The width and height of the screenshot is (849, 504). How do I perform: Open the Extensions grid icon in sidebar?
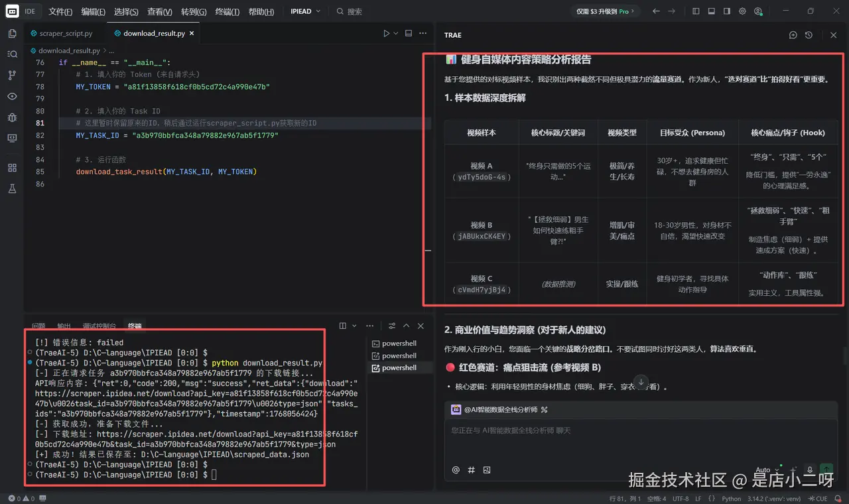[x=12, y=168]
